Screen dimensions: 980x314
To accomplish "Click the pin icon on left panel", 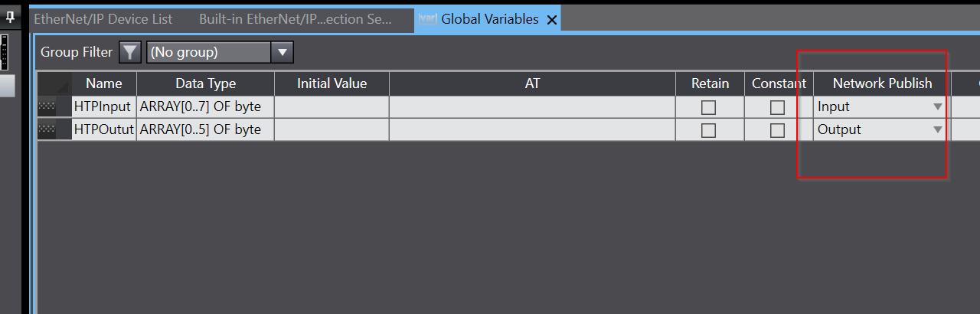I will point(11,17).
